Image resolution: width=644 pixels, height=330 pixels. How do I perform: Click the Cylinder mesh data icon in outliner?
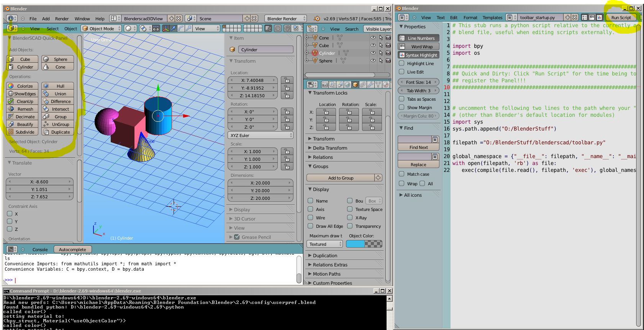pyautogui.click(x=346, y=53)
